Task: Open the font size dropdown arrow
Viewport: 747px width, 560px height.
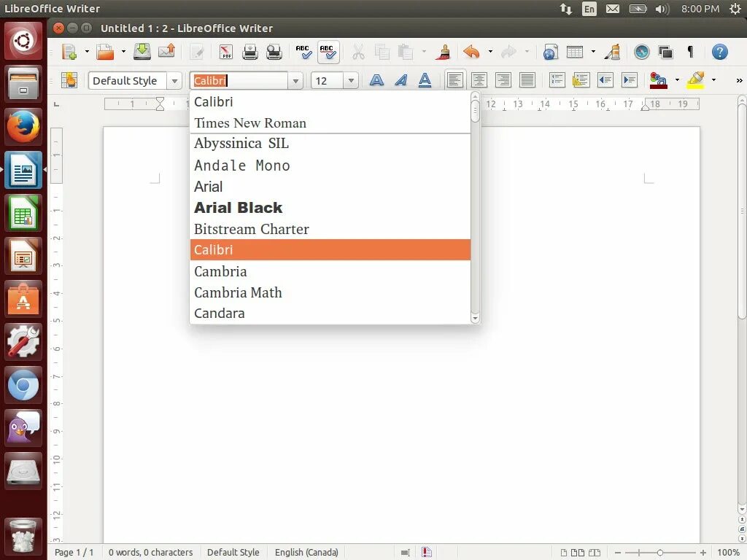Action: pos(351,81)
